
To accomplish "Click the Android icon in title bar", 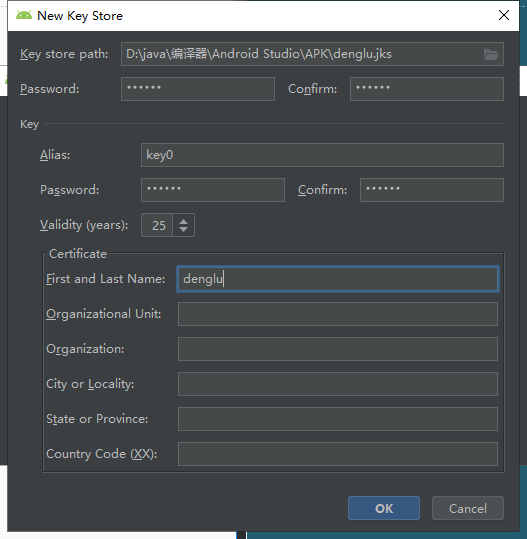I will 24,15.
